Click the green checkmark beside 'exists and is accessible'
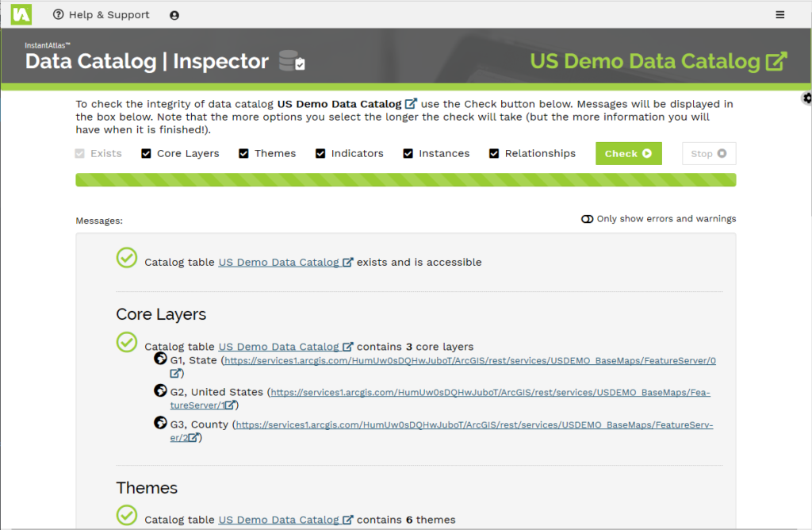Viewport: 812px width, 530px height. point(127,258)
